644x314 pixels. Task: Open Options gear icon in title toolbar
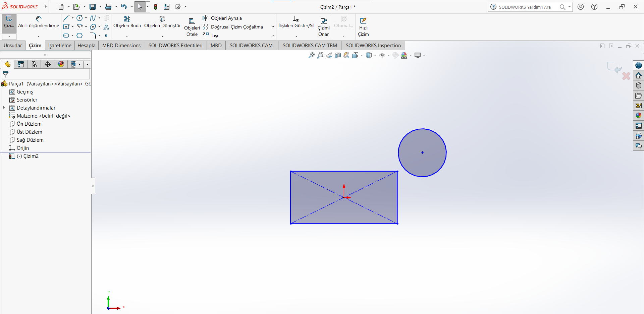coord(178,7)
